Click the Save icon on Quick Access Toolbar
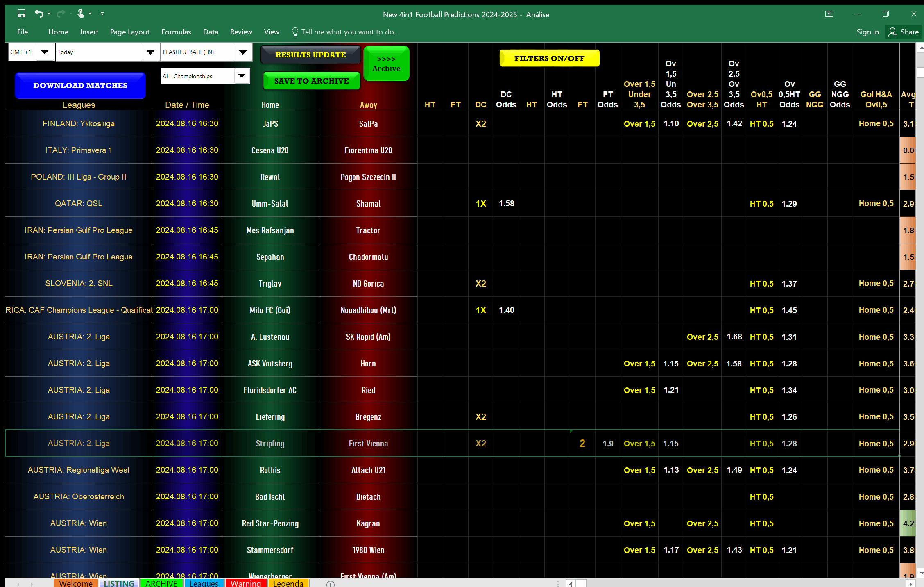 click(22, 14)
